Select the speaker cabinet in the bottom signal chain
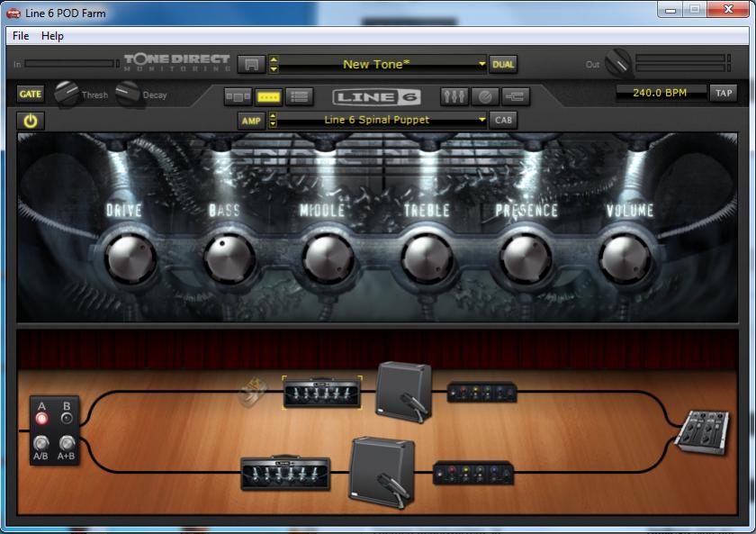Image resolution: width=756 pixels, height=534 pixels. click(382, 472)
